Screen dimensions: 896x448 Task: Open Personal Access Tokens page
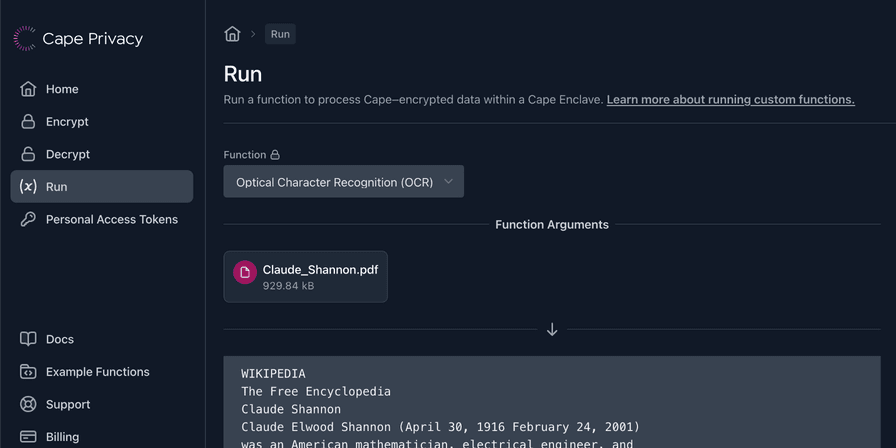coord(102,219)
